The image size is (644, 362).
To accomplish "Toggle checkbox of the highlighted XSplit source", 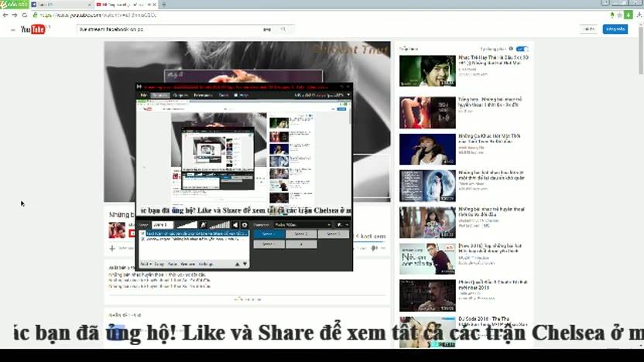I will click(x=142, y=234).
